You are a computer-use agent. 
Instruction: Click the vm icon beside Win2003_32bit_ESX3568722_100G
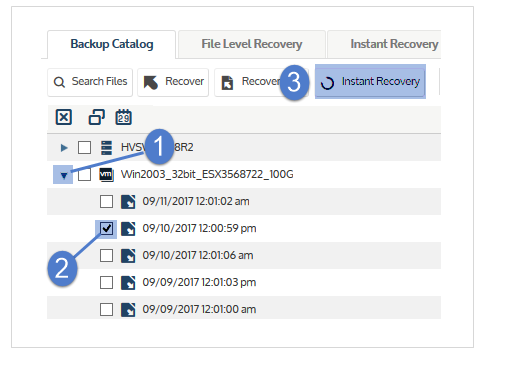point(106,174)
